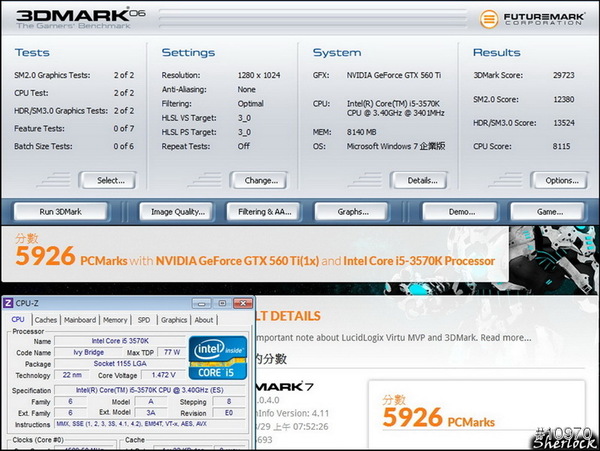Click the CPU-Z title bar icon
This screenshot has width=600, height=451.
[x=9, y=302]
